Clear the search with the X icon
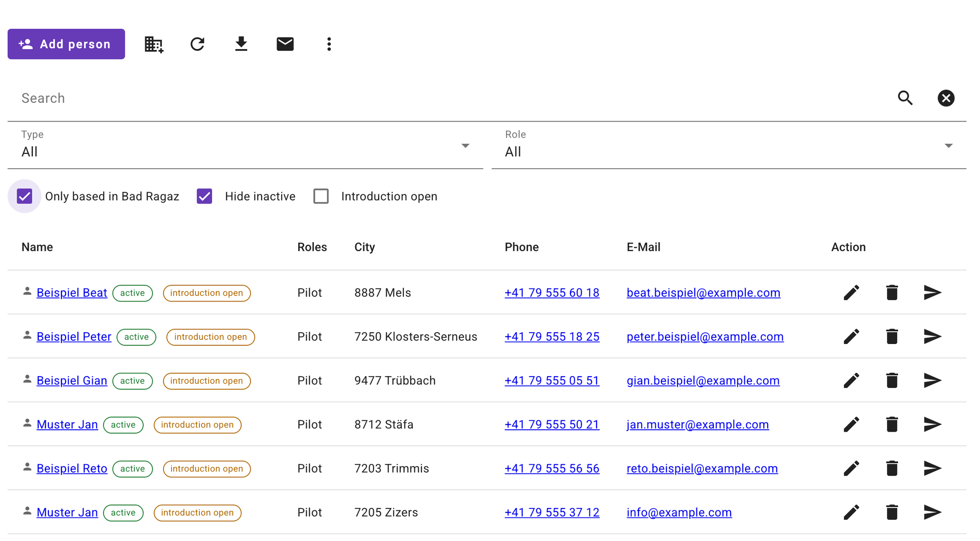Viewport: 980px width, 541px height. [x=946, y=98]
